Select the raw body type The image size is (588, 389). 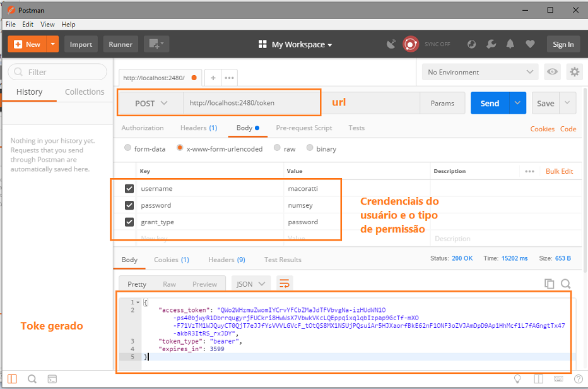click(277, 148)
